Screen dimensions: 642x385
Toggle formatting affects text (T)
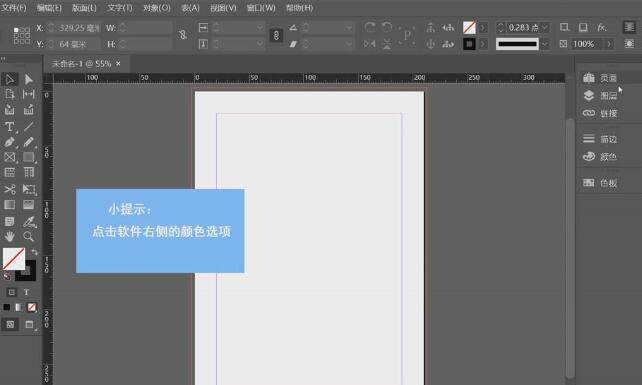coord(26,292)
